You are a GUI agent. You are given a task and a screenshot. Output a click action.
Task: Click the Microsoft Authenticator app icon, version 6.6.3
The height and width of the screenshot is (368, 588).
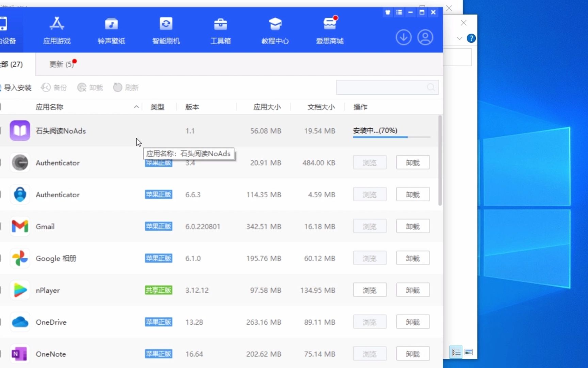(x=20, y=194)
